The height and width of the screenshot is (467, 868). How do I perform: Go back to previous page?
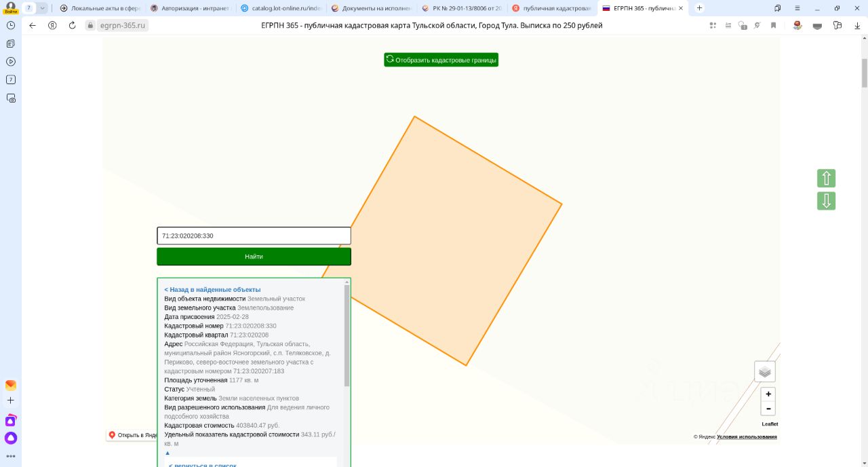pos(33,25)
